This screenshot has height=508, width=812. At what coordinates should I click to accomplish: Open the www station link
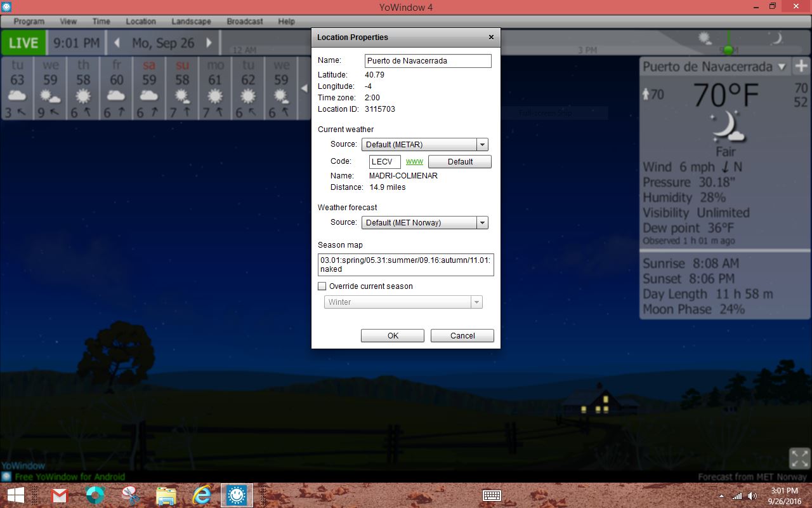[x=414, y=162]
